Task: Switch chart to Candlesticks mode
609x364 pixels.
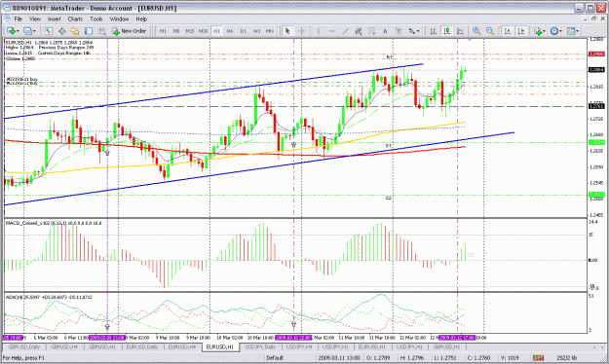Action: coord(446,30)
